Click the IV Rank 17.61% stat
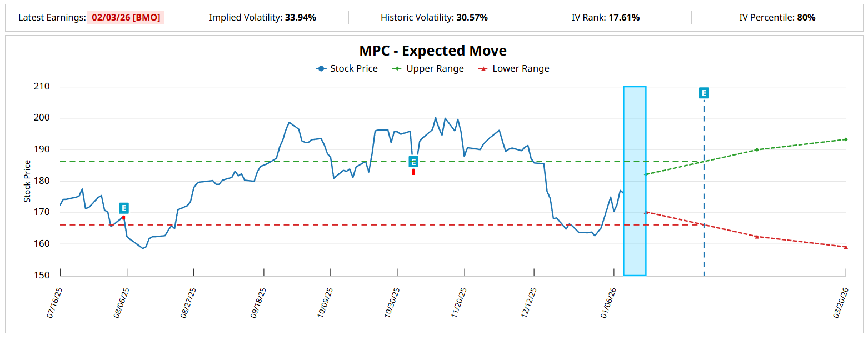This screenshot has width=868, height=340. tap(605, 17)
